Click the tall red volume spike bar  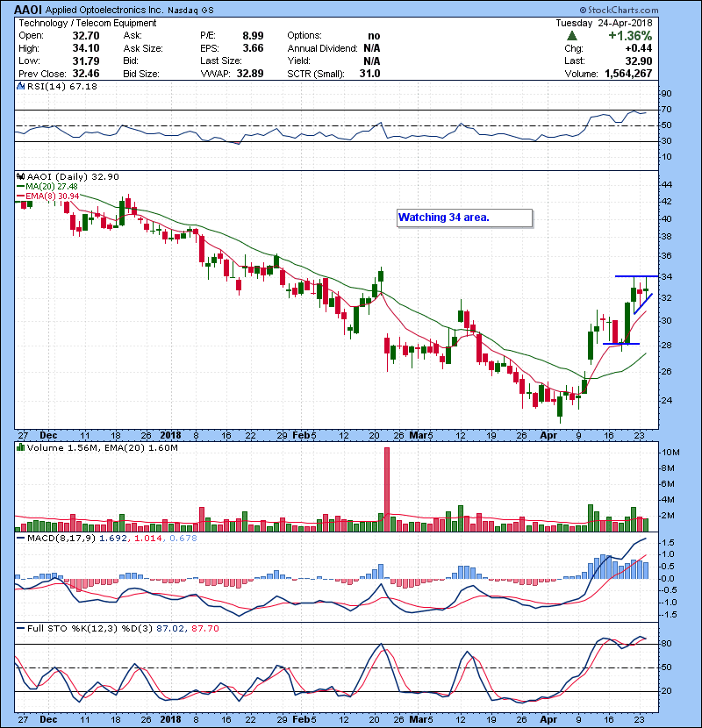point(387,489)
